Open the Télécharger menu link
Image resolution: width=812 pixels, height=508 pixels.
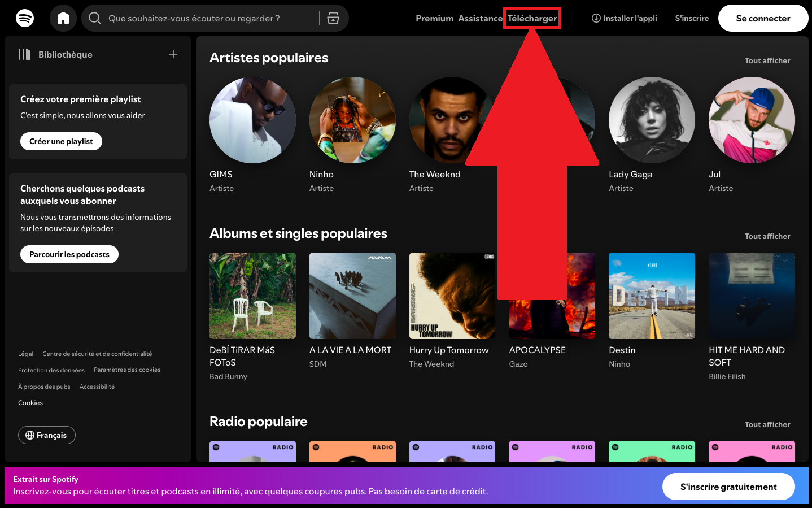coord(532,19)
